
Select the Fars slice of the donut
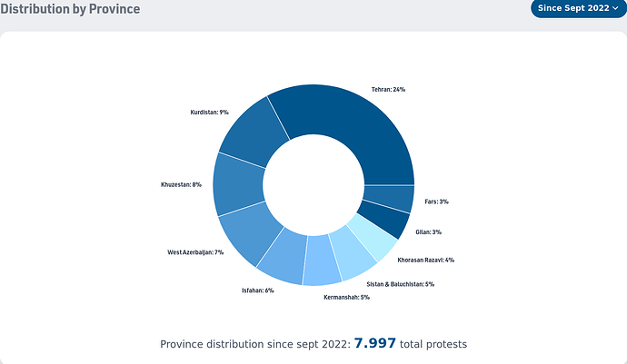389,199
